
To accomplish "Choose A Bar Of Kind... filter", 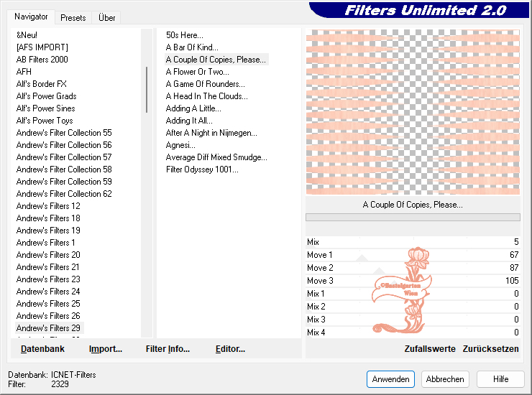I will pos(192,47).
